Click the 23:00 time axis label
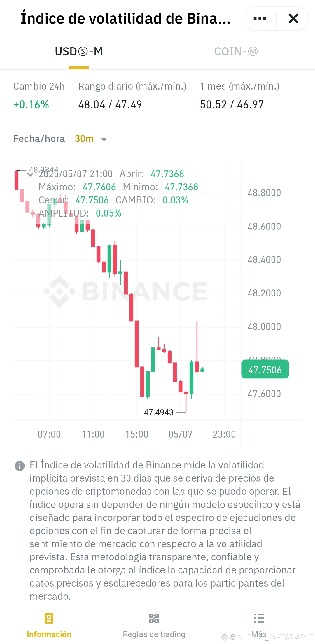This screenshot has height=644, width=315. click(x=224, y=434)
